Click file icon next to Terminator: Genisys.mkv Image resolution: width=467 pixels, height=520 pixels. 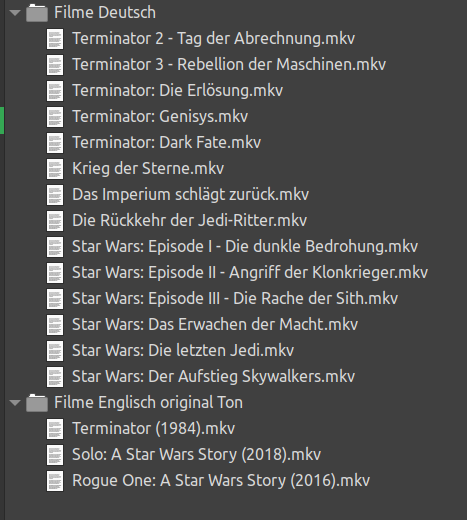point(55,117)
